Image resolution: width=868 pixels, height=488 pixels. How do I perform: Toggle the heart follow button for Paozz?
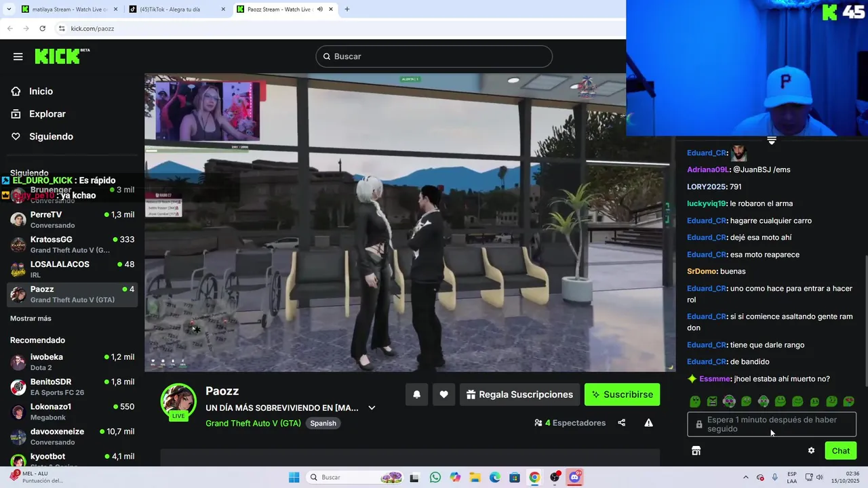[443, 394]
